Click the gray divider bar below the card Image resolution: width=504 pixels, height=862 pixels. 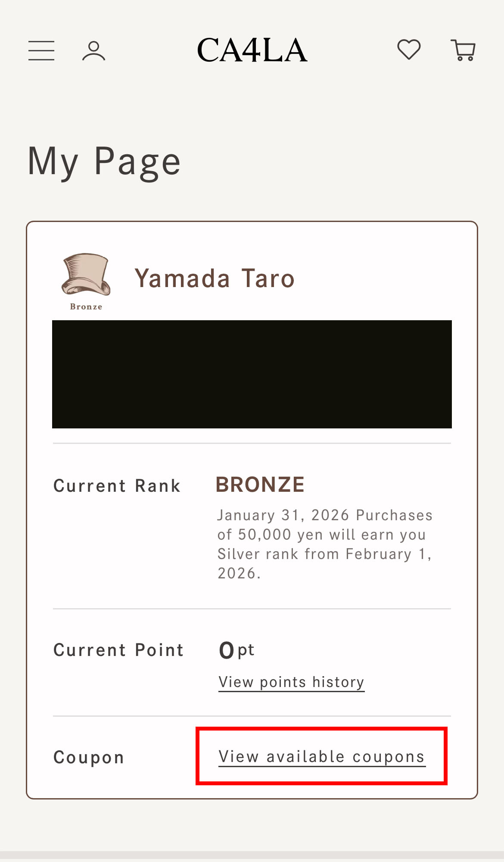tap(252, 856)
